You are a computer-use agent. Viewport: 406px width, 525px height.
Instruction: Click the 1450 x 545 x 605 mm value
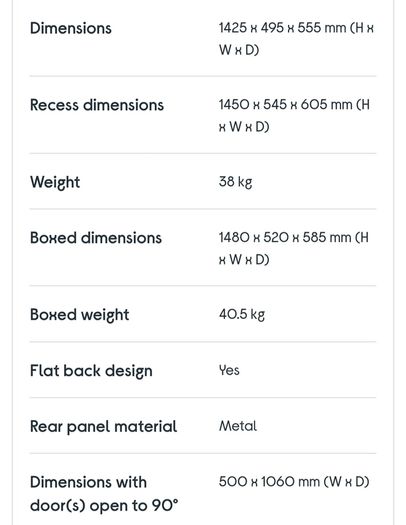click(x=294, y=116)
